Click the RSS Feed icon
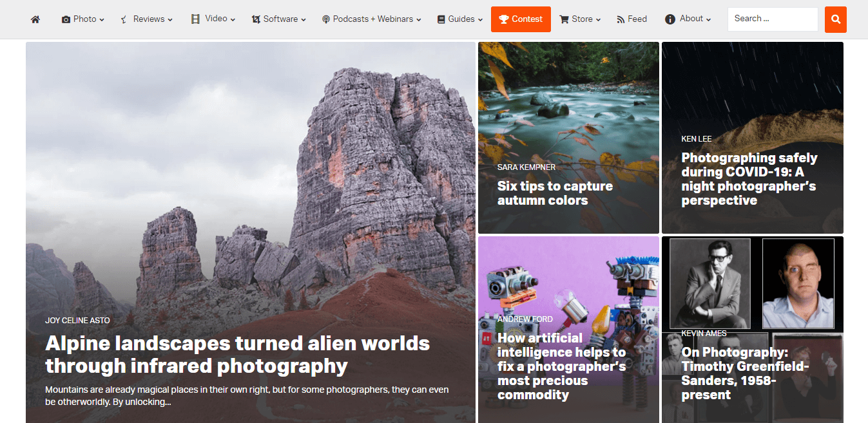The width and height of the screenshot is (868, 423). coord(621,19)
